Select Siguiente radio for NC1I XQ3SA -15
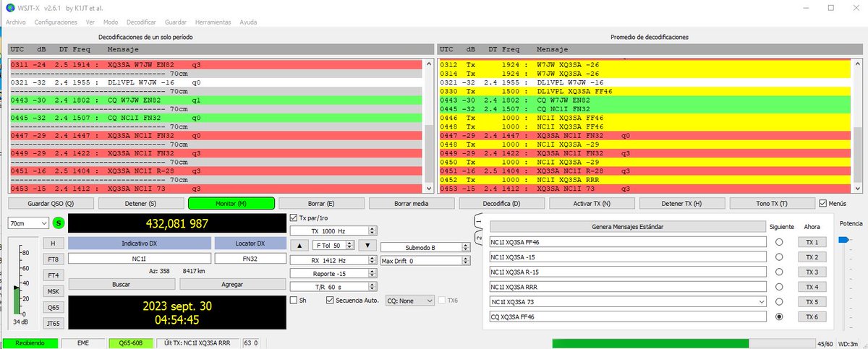Viewport: 868px width, 349px height. point(779,257)
